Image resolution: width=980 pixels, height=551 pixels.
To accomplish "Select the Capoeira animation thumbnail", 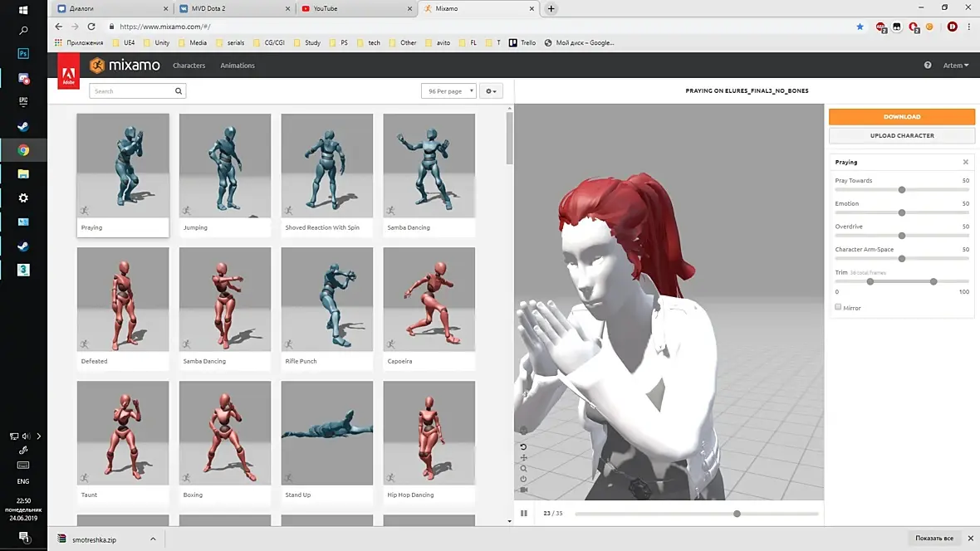I will (x=429, y=300).
